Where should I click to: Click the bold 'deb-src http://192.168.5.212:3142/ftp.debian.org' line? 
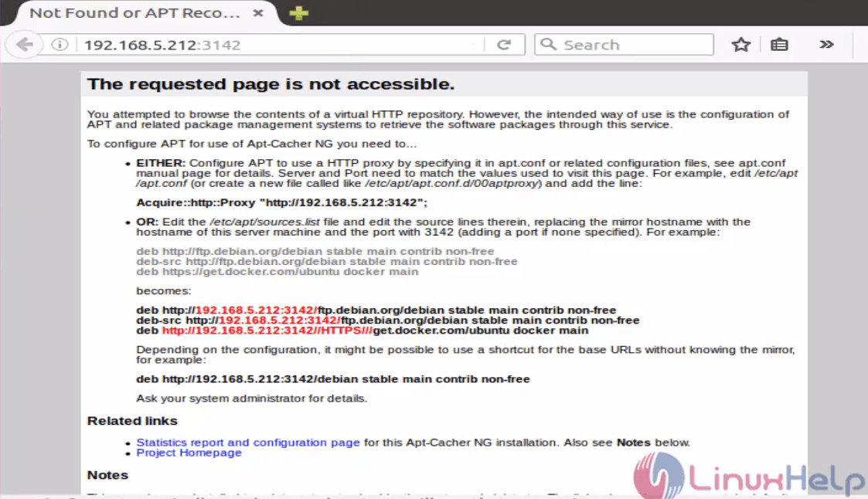[387, 321]
